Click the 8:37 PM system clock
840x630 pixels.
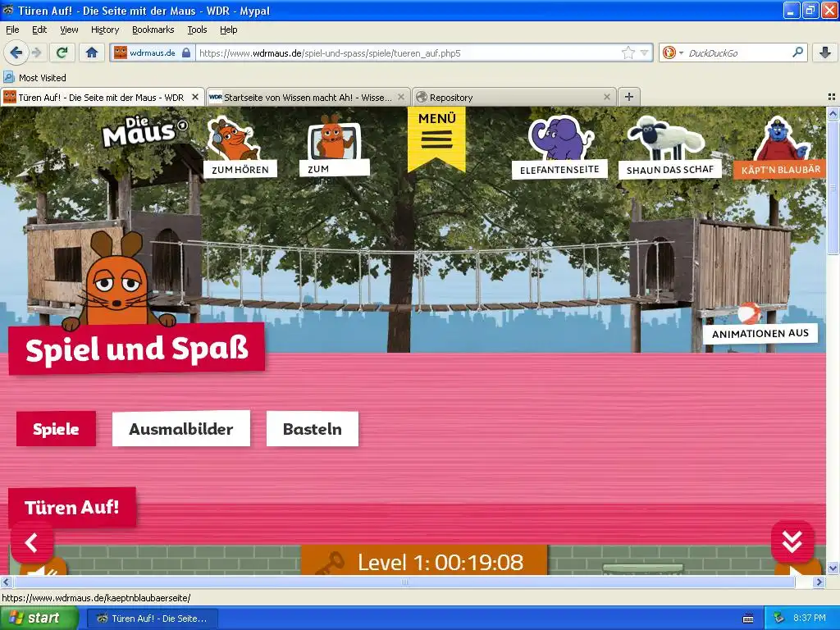(810, 619)
